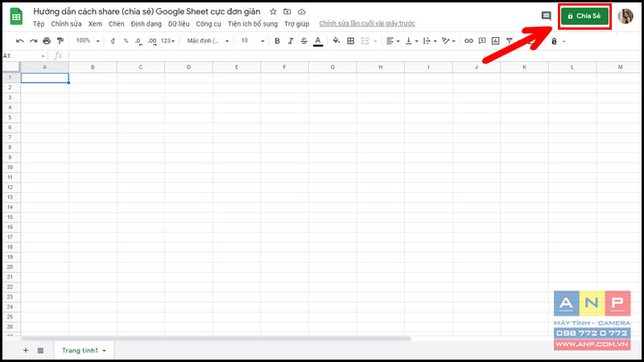Open the fill color bucket

[336, 41]
